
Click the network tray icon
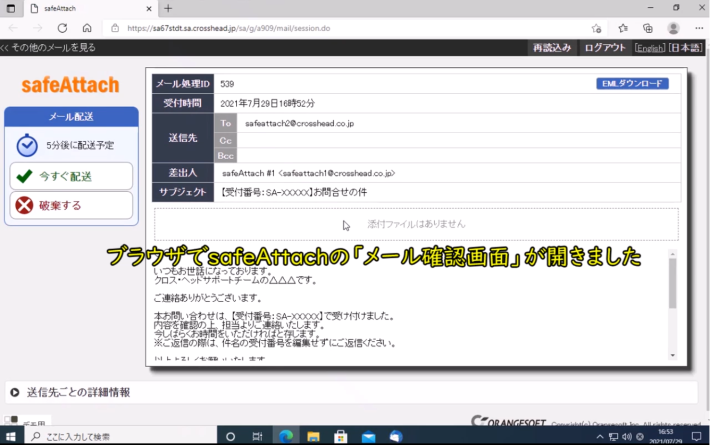tap(613, 437)
